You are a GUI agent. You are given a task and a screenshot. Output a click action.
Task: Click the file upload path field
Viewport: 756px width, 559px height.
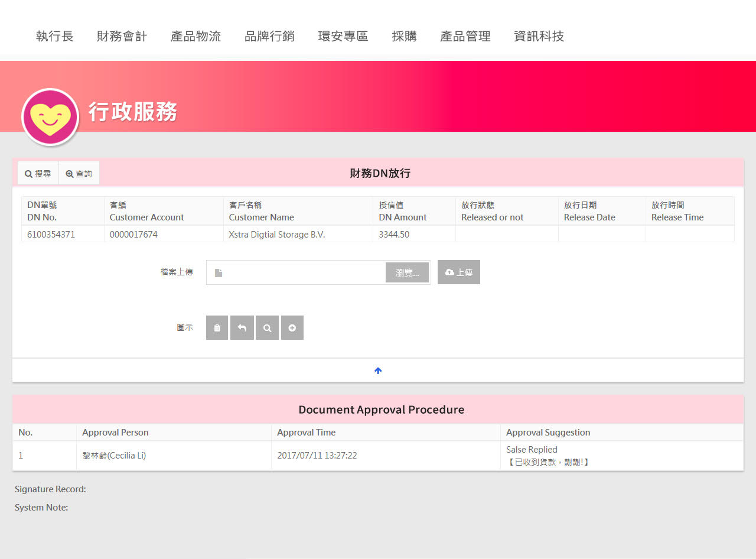pos(301,272)
